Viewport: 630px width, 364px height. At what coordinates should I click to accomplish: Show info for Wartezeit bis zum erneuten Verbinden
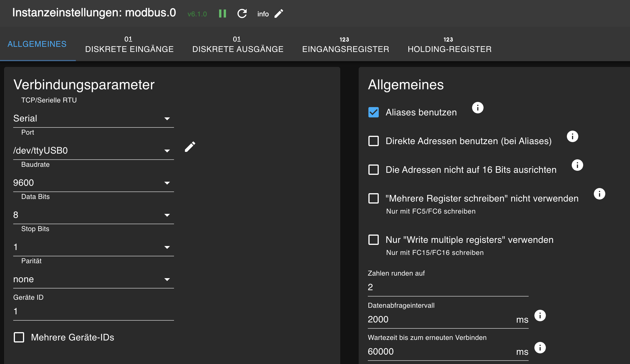pos(540,348)
